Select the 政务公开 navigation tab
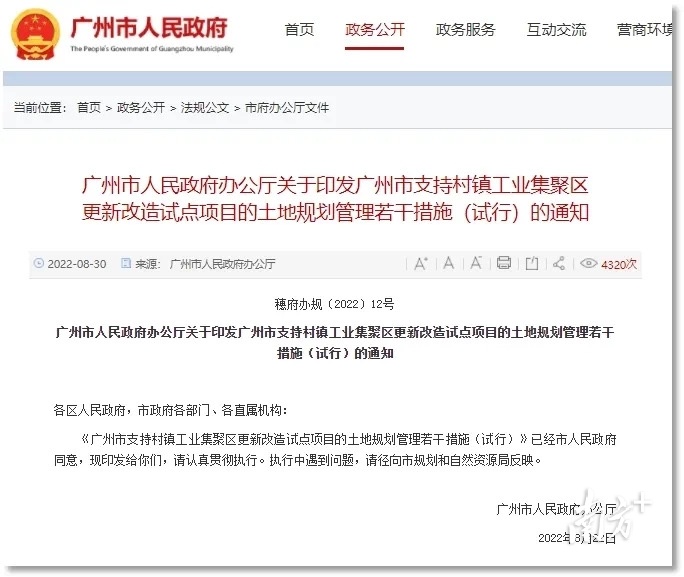Image resolution: width=684 pixels, height=577 pixels. click(375, 30)
